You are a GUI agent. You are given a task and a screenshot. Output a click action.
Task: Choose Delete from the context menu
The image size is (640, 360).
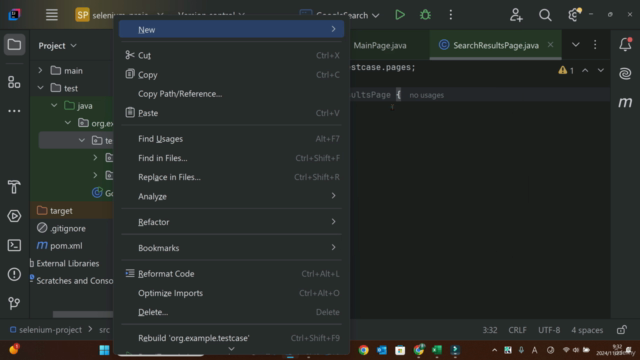(231, 312)
